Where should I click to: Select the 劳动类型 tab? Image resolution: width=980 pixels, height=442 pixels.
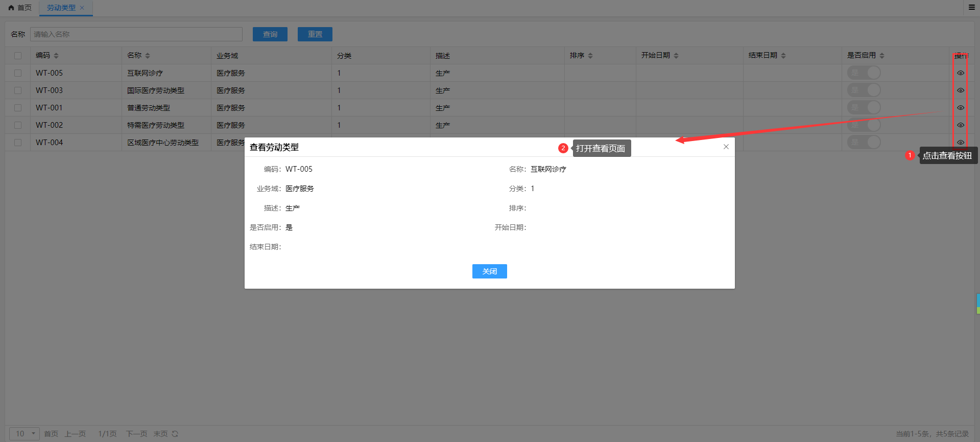click(x=61, y=8)
